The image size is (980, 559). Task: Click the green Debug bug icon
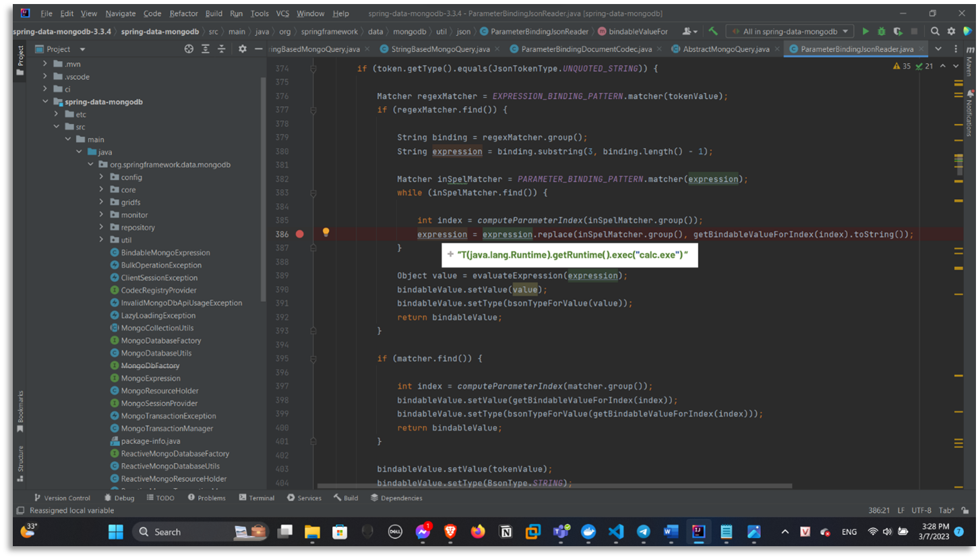tap(881, 31)
